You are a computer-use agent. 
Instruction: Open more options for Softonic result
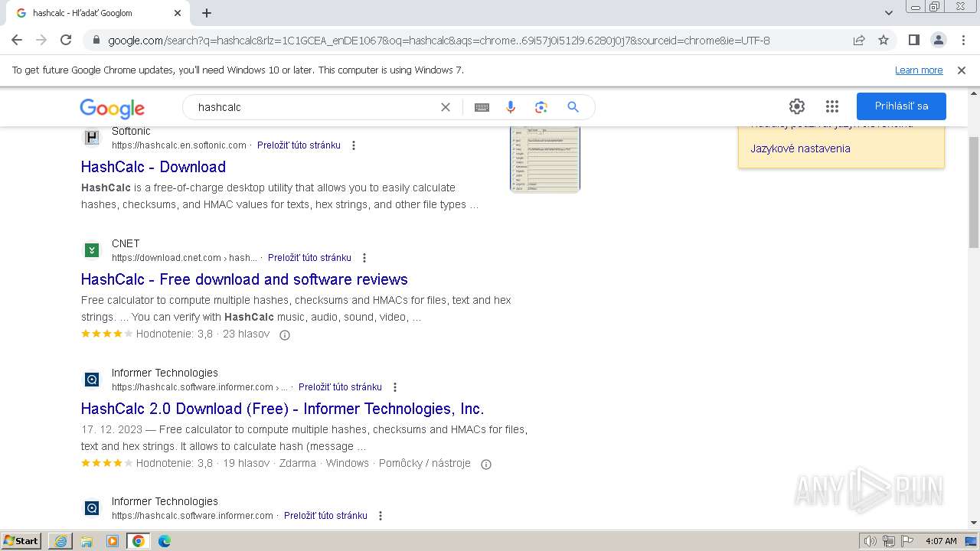354,145
